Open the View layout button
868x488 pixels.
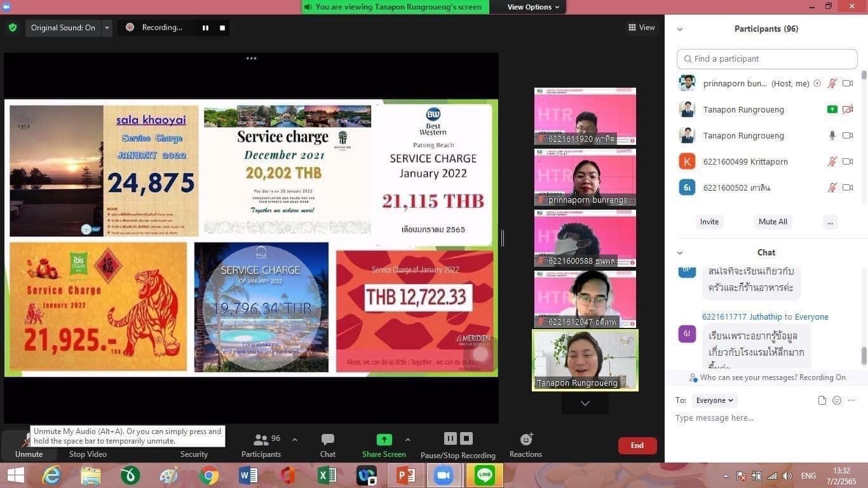[x=641, y=27]
